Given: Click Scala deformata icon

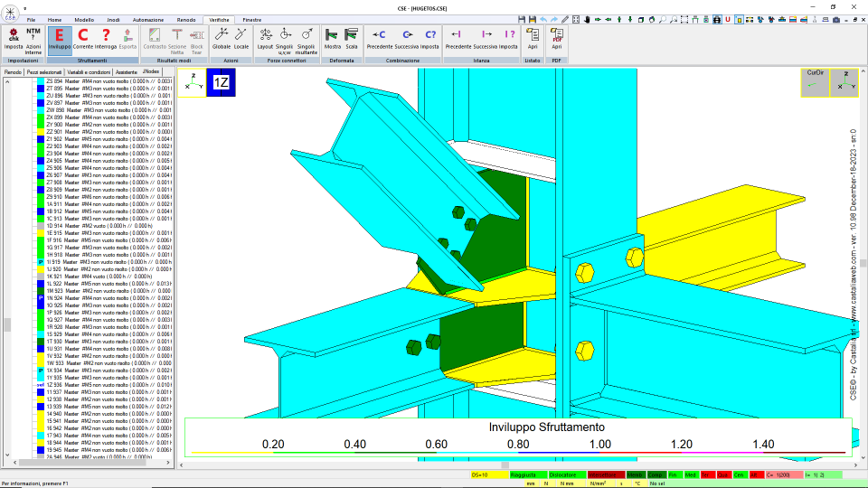Looking at the screenshot, I should [352, 39].
